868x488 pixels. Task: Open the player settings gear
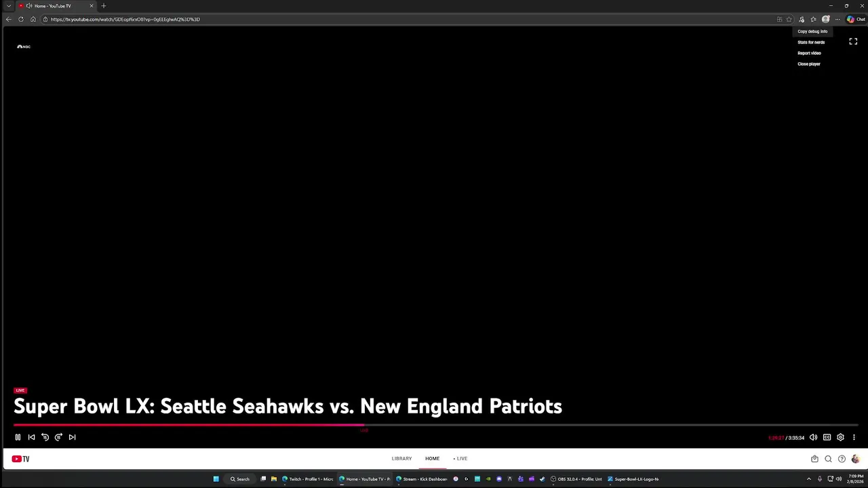click(x=840, y=437)
